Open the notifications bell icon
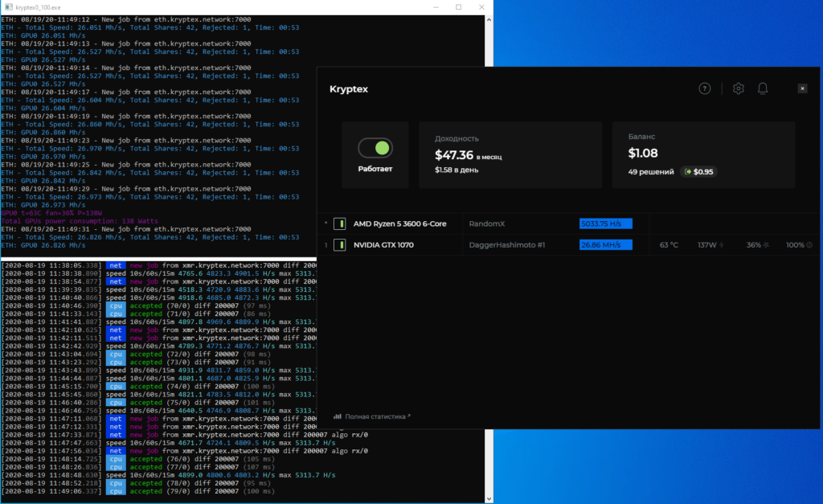This screenshot has height=504, width=823. [x=763, y=88]
